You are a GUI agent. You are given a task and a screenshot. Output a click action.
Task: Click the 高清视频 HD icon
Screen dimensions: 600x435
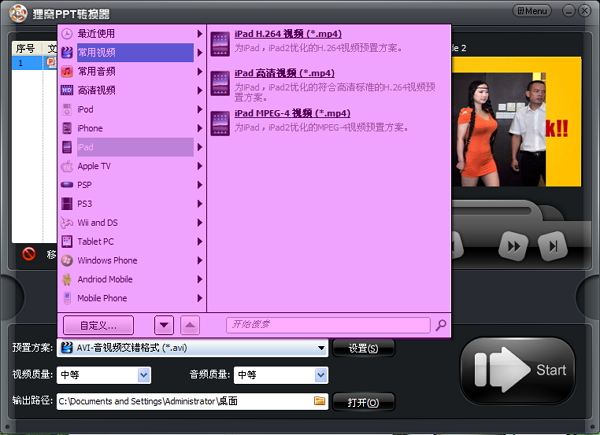67,90
